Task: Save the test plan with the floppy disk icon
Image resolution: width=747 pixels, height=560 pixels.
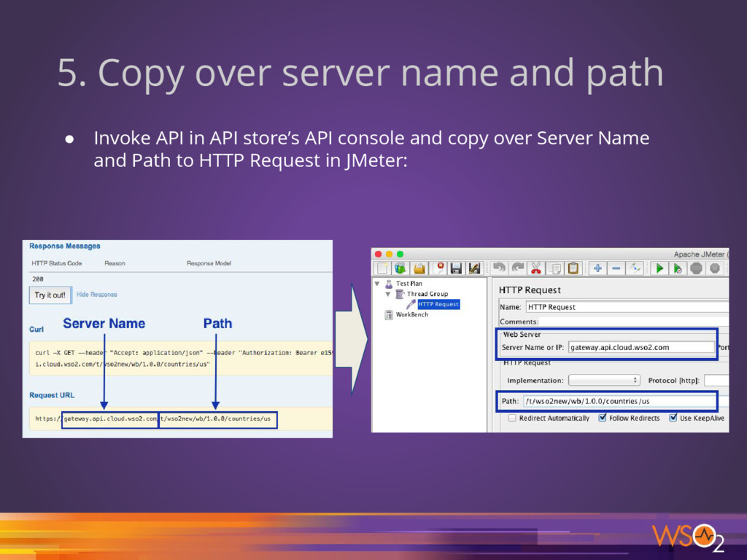Action: coord(456,268)
